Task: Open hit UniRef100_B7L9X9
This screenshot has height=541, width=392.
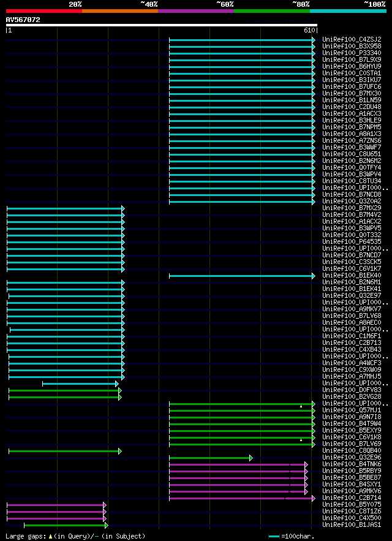Action: tap(352, 59)
